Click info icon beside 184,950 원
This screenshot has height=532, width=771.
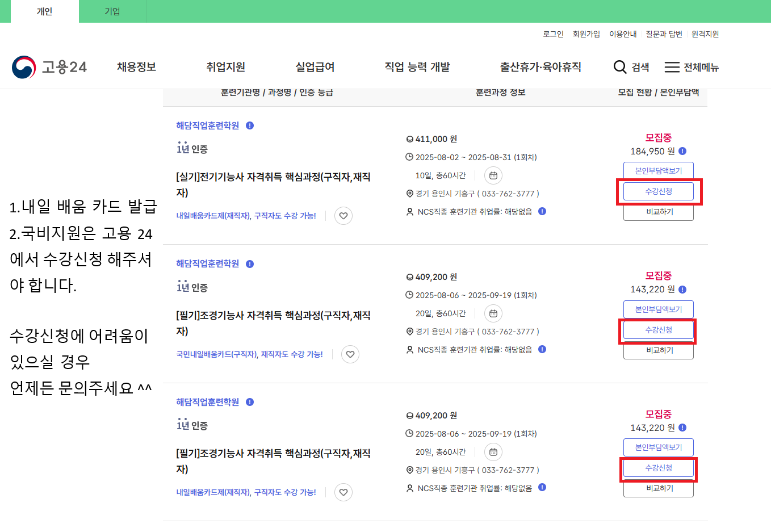(682, 151)
